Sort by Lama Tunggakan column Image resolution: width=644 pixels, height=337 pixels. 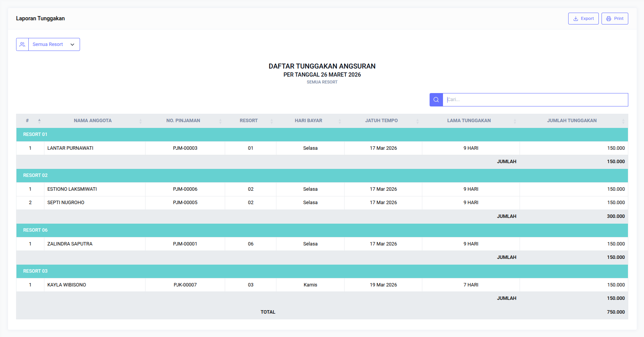[469, 121]
